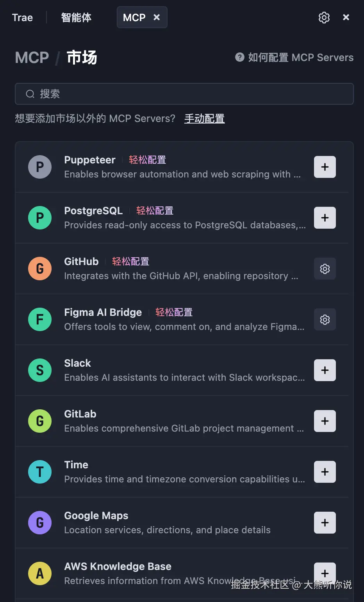Open Figma AI Bridge settings gear
This screenshot has width=364, height=602.
(x=325, y=319)
